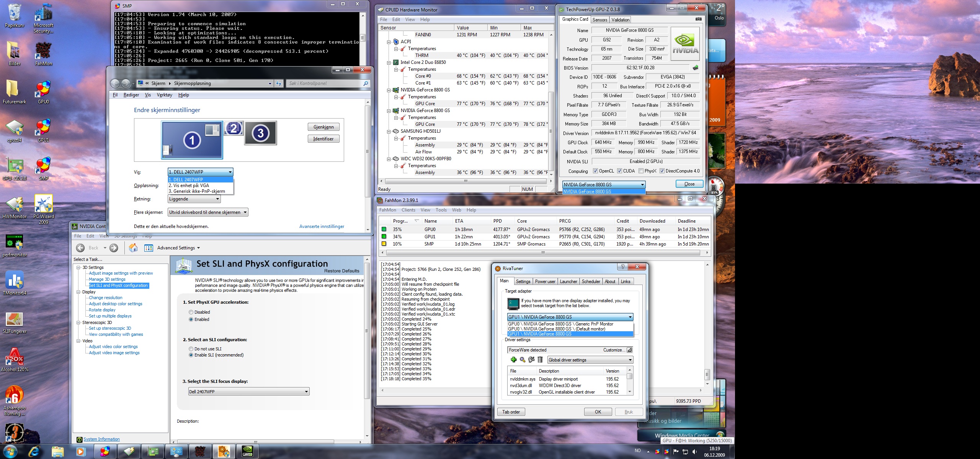Open Verktøy menu in Skjermoppløsning window
This screenshot has height=459, width=980.
[x=164, y=95]
